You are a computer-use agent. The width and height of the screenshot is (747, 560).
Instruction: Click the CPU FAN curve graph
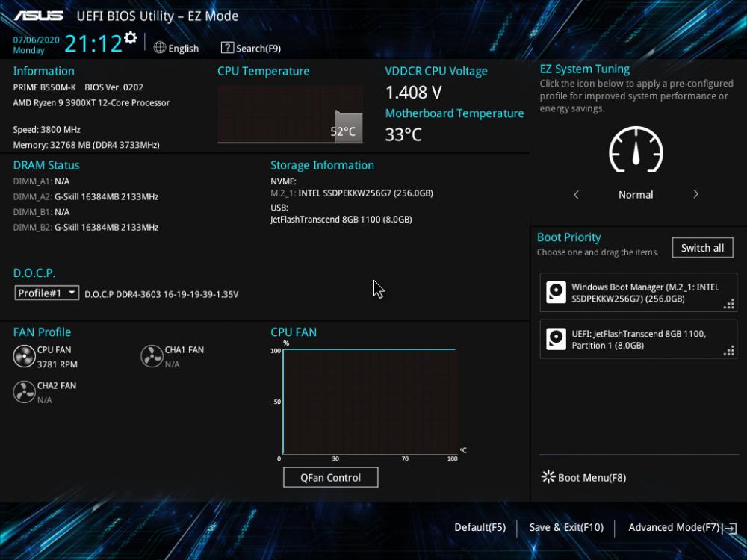click(371, 402)
